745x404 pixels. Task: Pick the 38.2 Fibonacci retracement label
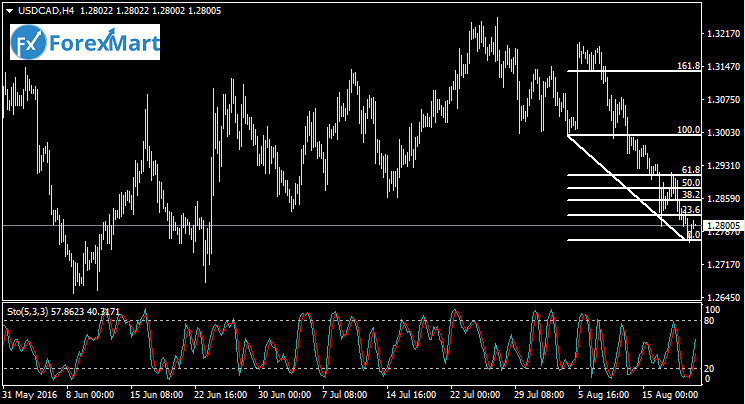(x=690, y=195)
